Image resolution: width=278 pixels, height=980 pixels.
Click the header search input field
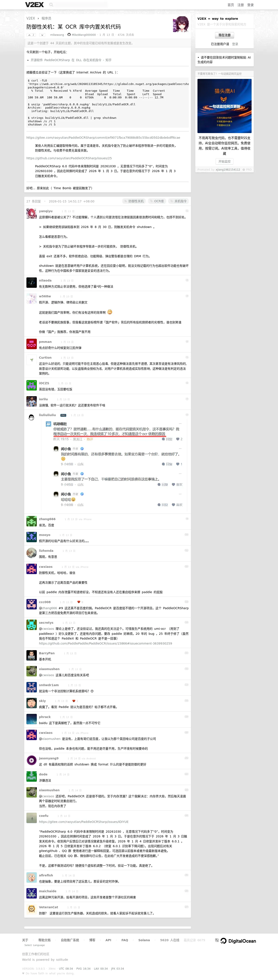[82, 5]
